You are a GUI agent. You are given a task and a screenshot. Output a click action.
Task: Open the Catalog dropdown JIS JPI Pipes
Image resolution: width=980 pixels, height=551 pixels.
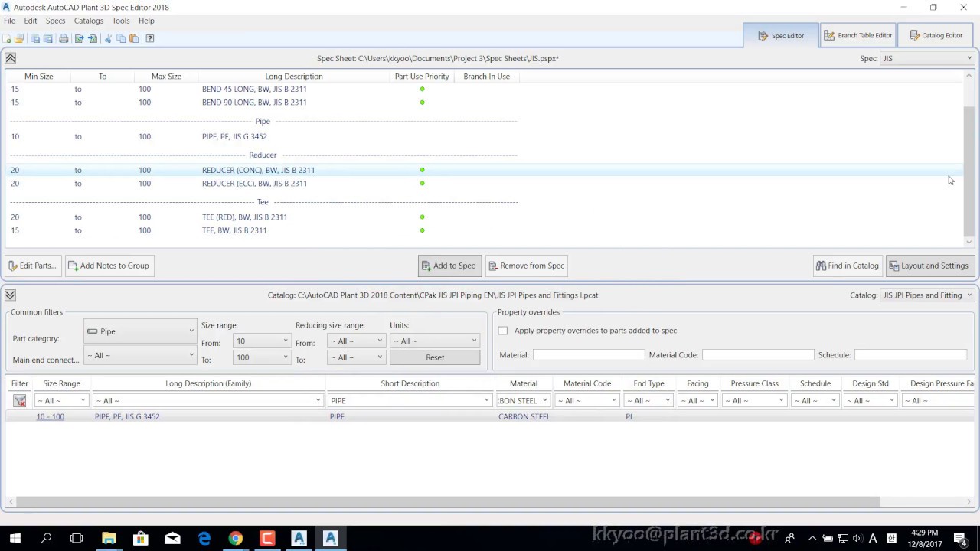coord(927,295)
